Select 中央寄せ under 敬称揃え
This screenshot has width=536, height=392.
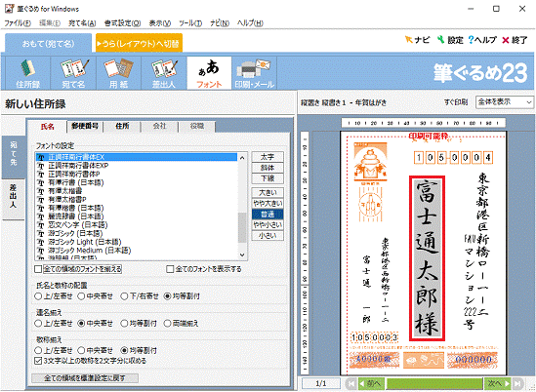click(81, 350)
